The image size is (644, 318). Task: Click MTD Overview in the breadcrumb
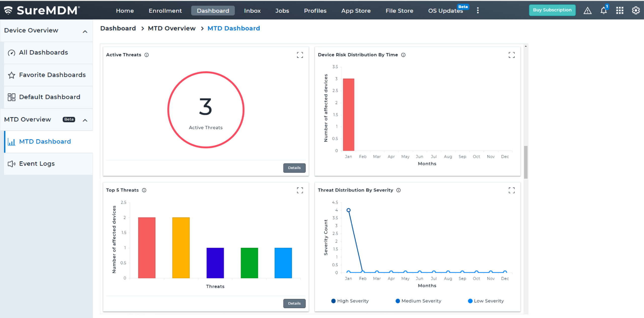click(172, 28)
